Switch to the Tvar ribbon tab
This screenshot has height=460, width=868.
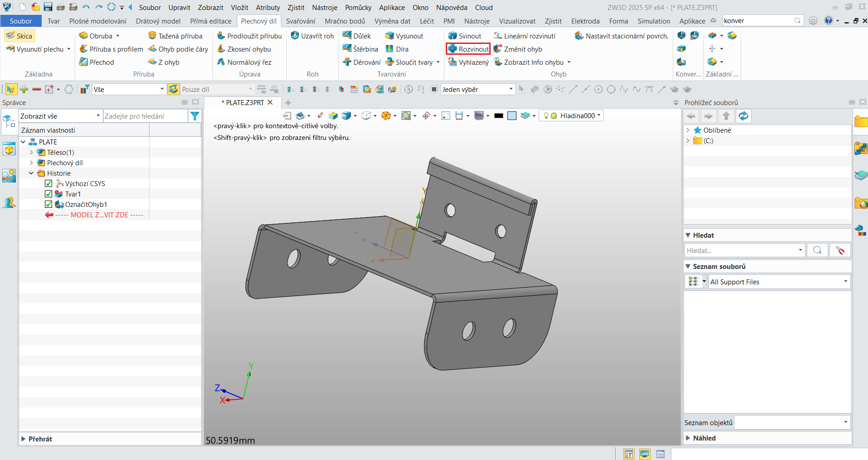tap(53, 21)
